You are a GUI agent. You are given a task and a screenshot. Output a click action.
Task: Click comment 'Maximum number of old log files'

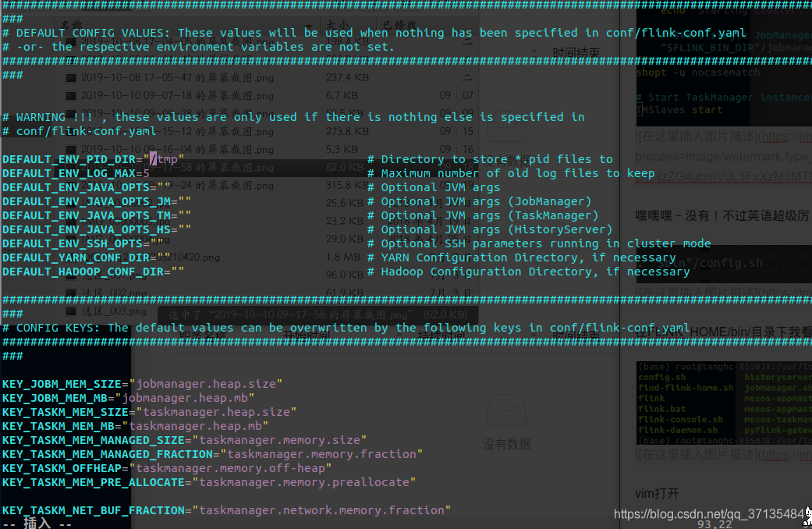(511, 173)
